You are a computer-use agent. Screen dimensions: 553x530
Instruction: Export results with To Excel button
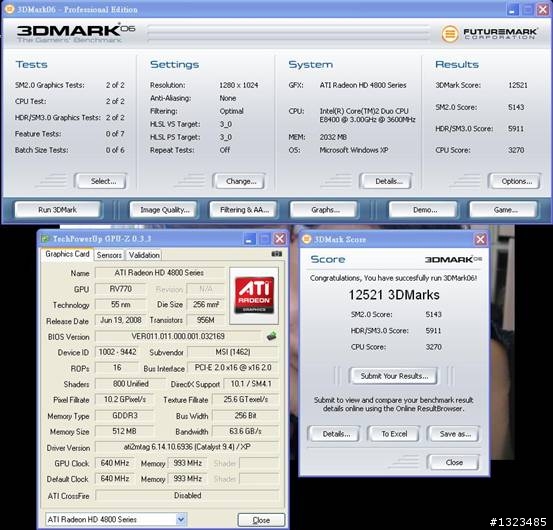tap(394, 434)
